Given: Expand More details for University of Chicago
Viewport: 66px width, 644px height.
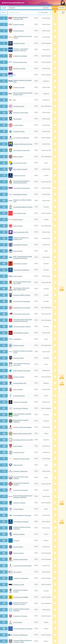Looking at the screenshot, I should 36,68.
